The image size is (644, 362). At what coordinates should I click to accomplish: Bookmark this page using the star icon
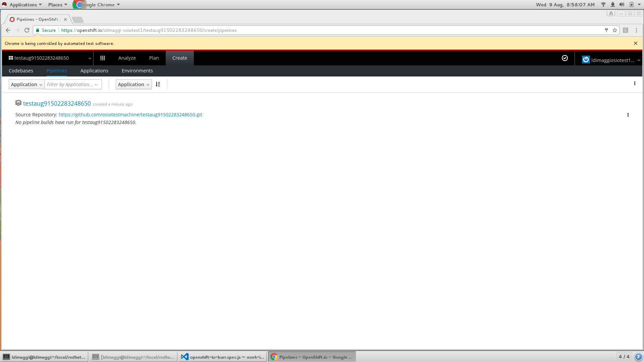615,30
